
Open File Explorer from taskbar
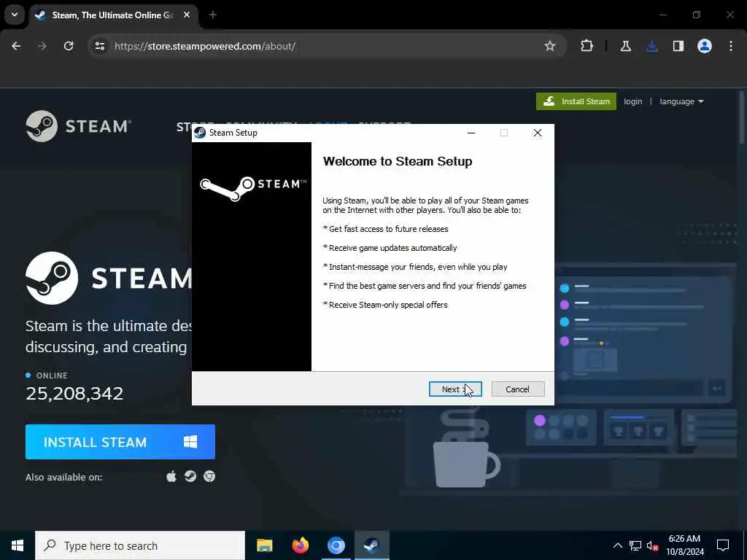point(264,545)
